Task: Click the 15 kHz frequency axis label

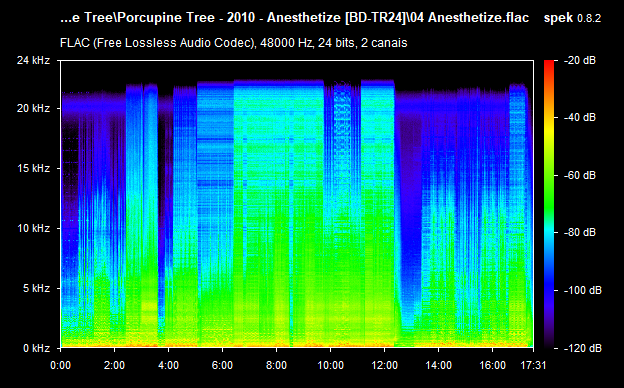Action: 33,168
